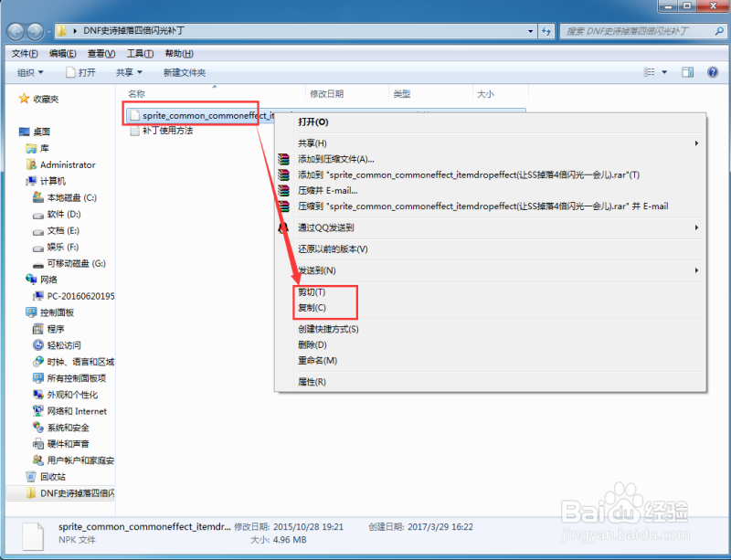The width and height of the screenshot is (731, 560).
Task: Click the Libraries folder icon
Action: pos(31,148)
